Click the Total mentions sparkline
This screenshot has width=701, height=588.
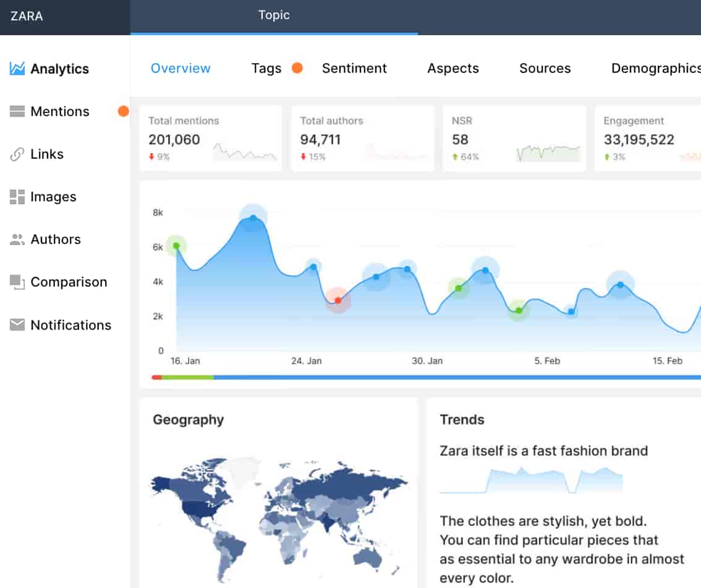point(245,152)
